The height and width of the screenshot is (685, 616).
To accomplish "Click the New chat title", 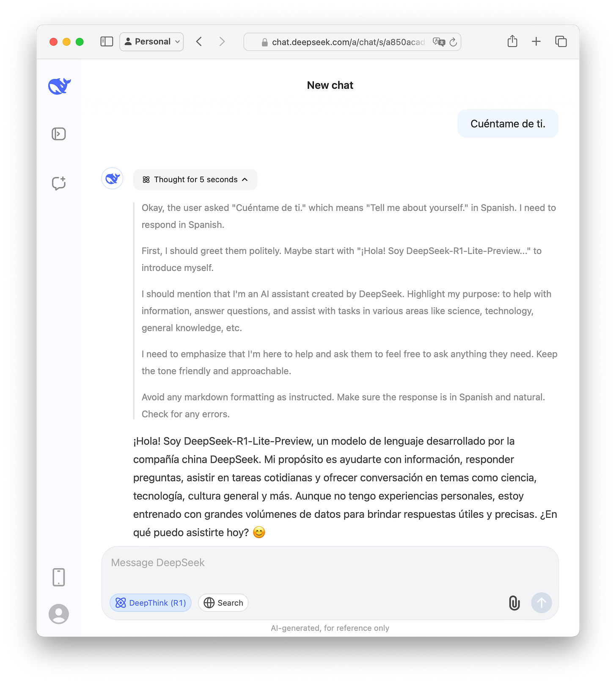I will [330, 86].
